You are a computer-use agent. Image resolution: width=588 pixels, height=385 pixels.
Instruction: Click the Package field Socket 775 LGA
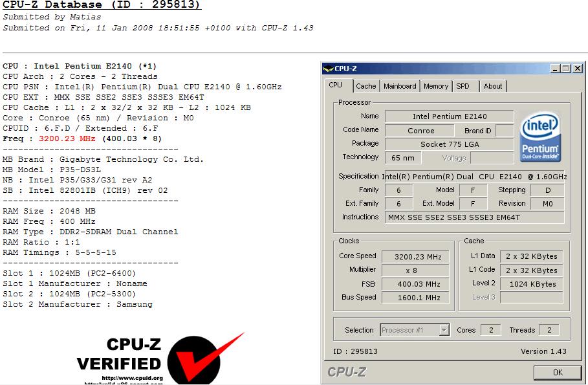[450, 144]
